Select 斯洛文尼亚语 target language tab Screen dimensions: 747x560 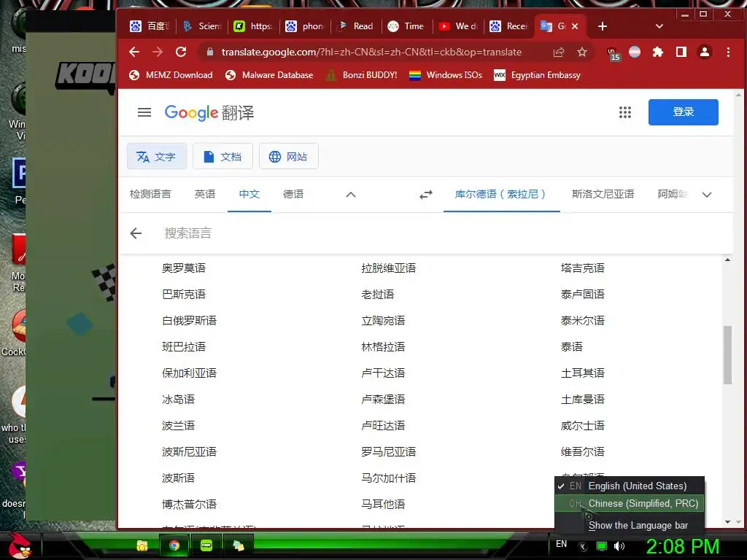pos(603,194)
